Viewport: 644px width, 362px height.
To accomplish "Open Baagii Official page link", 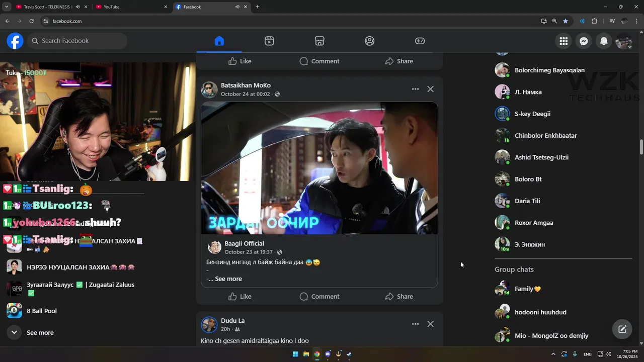I will tap(244, 243).
